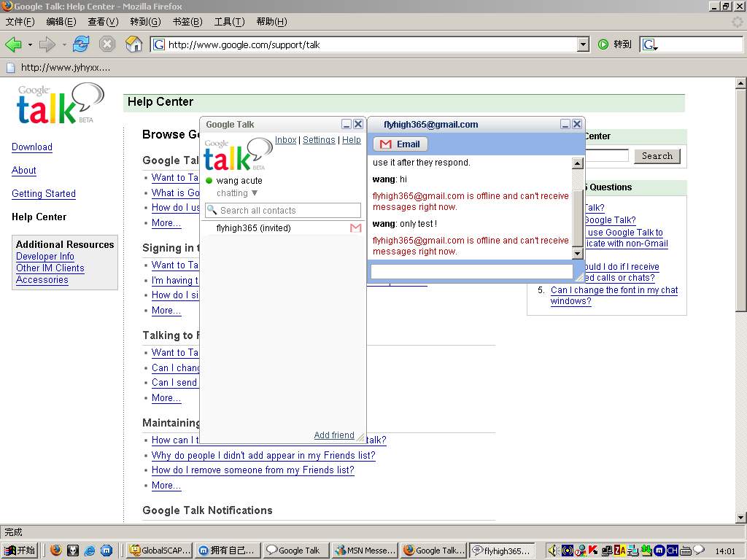Click the page scrollbar down arrow
This screenshot has width=747, height=560.
(x=741, y=517)
